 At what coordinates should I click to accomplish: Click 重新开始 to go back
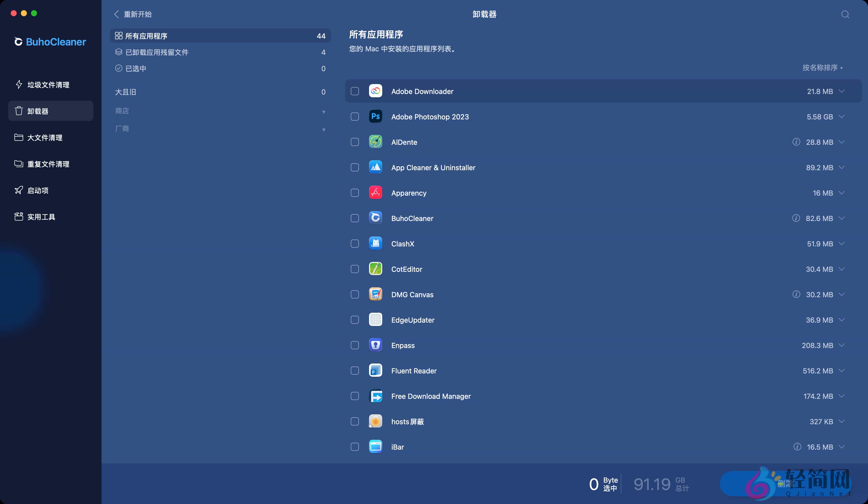coord(133,14)
